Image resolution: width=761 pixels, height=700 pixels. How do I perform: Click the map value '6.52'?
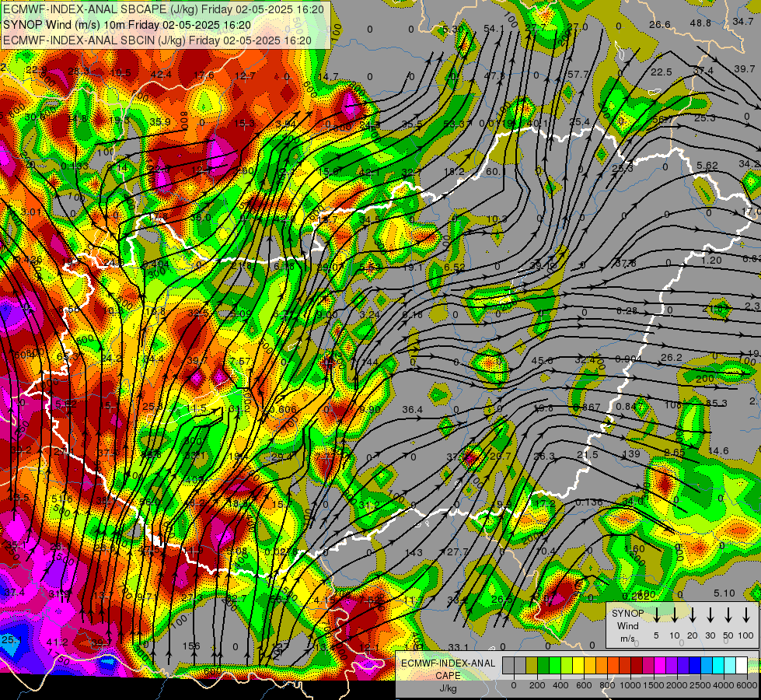tap(454, 267)
